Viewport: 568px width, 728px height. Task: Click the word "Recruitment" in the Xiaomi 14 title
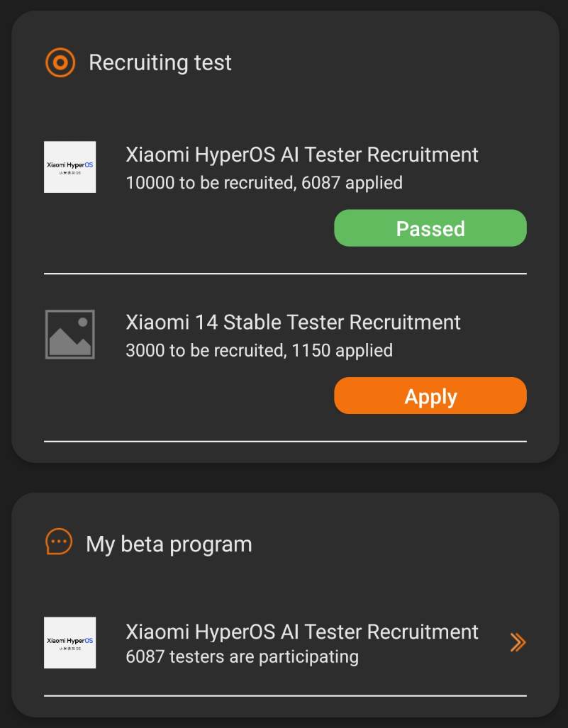(405, 323)
